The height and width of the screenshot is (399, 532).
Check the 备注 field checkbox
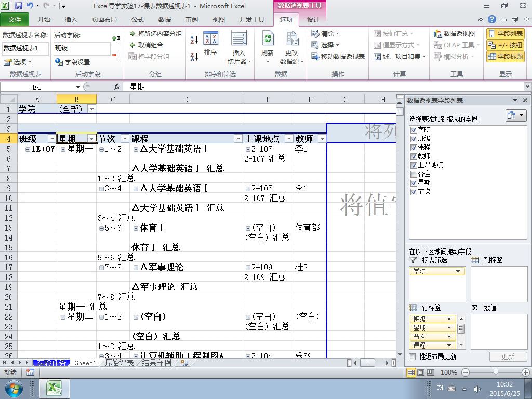[413, 174]
